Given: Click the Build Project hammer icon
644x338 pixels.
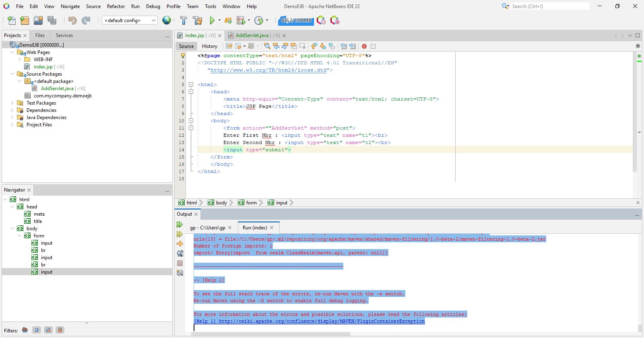Looking at the screenshot, I should pos(184,21).
